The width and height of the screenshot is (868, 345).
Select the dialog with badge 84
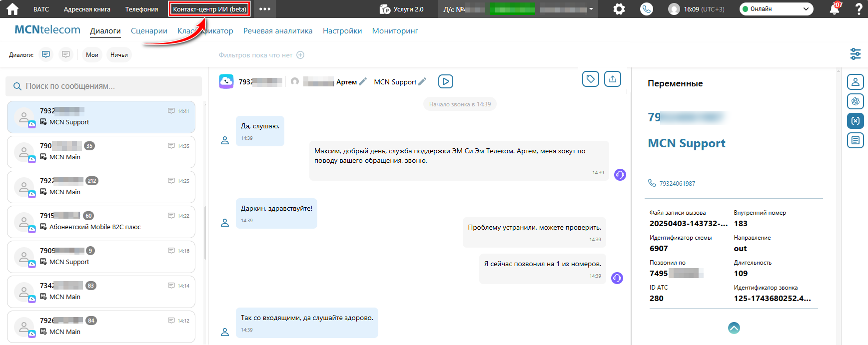coord(101,327)
